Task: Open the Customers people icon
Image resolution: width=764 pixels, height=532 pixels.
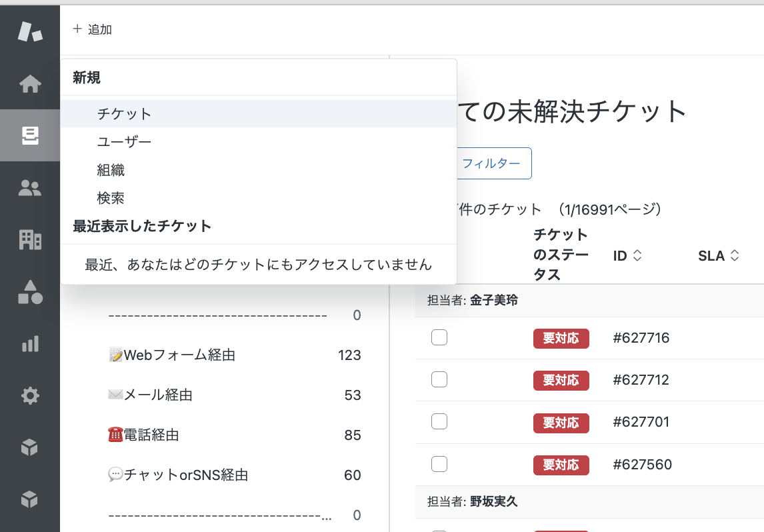Action: [30, 188]
